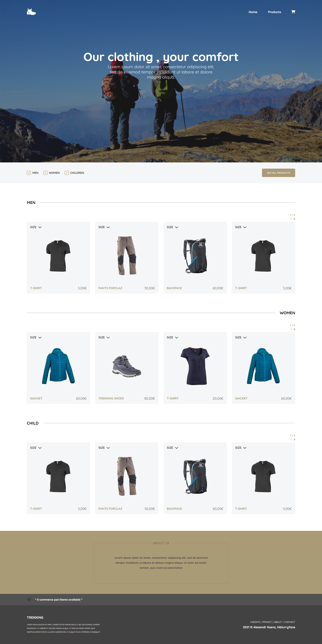Click the Twitter bird icon in footer
This screenshot has height=644, width=322.
coord(29,599)
